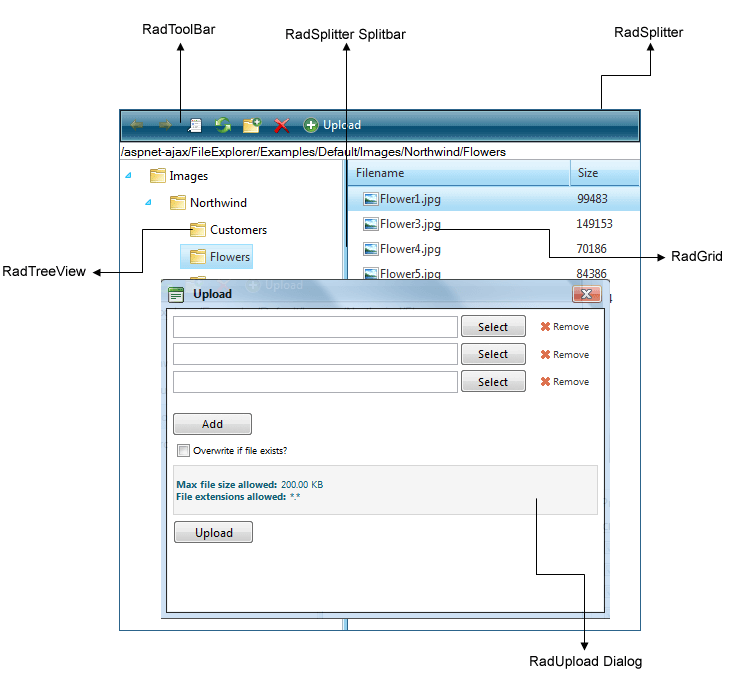Click size value 99483
Image resolution: width=733 pixels, height=674 pixels.
(592, 199)
